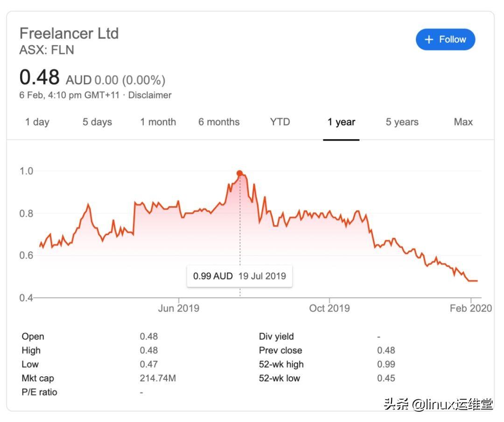Click the plus icon on Follow
Image resolution: width=504 pixels, height=422 pixels.
[x=429, y=40]
